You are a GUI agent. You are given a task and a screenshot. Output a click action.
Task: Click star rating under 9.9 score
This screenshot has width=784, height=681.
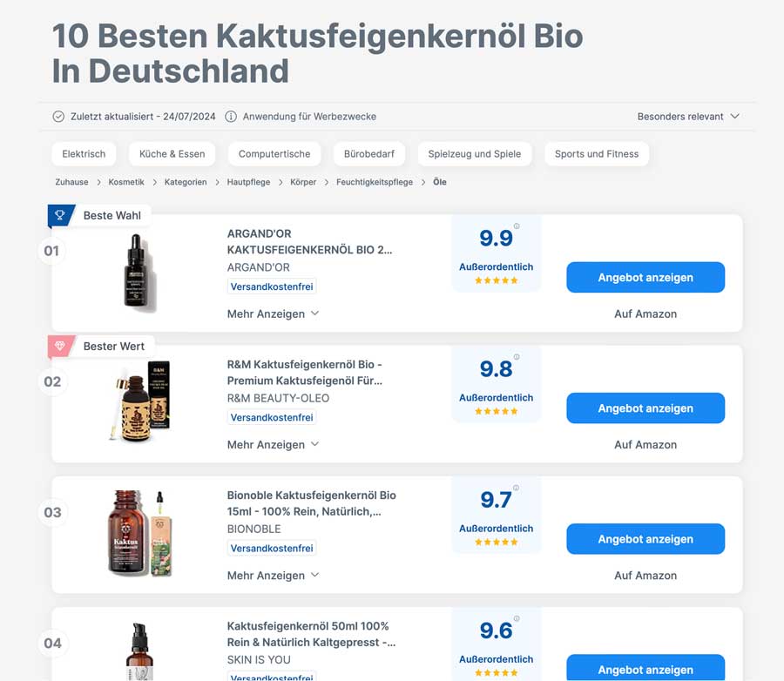[x=496, y=280]
